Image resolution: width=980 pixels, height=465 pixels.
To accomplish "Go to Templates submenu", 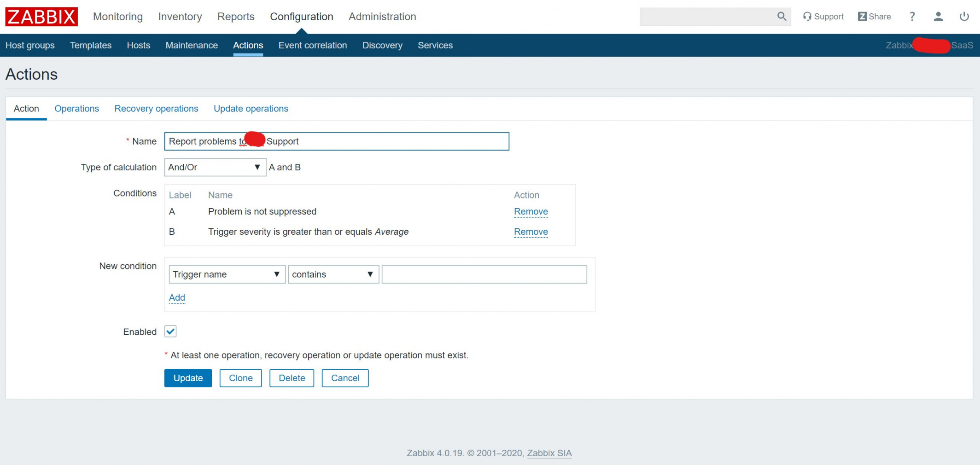I will pyautogui.click(x=91, y=45).
